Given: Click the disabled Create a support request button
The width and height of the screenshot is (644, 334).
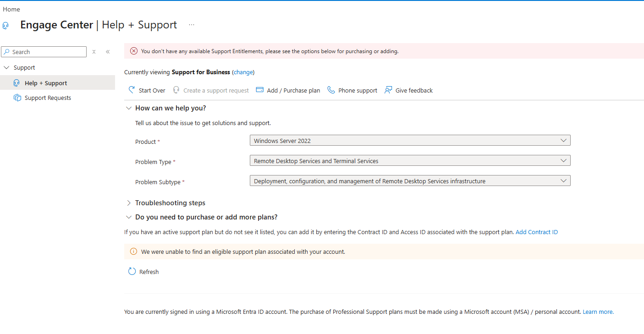Looking at the screenshot, I should tap(211, 90).
